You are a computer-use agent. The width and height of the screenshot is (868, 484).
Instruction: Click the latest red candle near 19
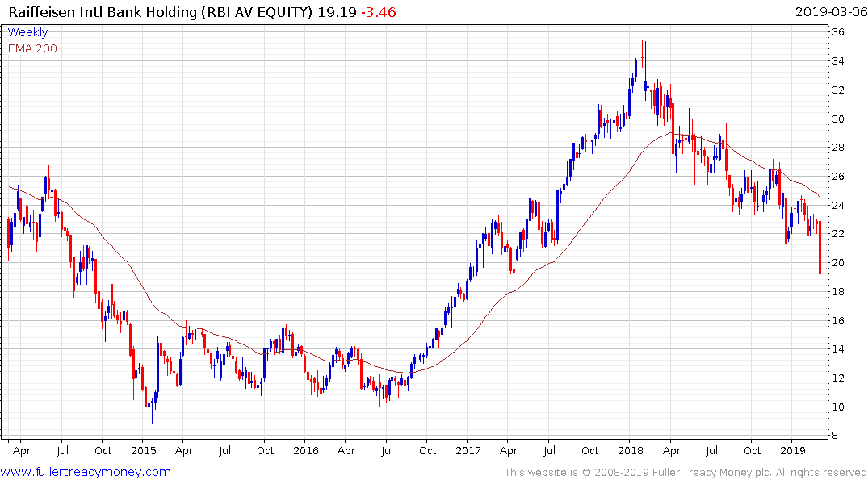click(x=820, y=248)
